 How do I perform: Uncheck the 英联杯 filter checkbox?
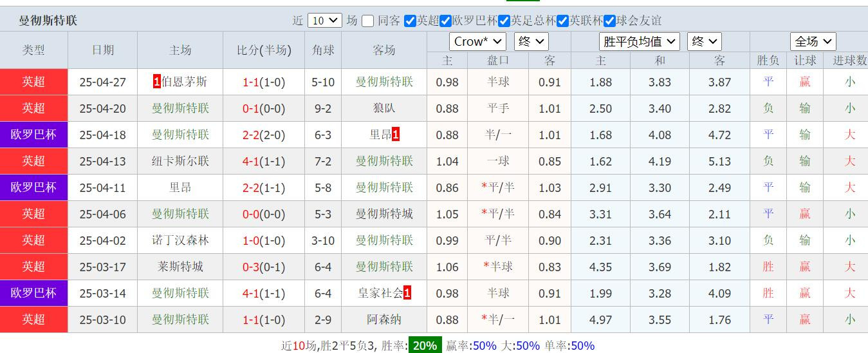(562, 21)
